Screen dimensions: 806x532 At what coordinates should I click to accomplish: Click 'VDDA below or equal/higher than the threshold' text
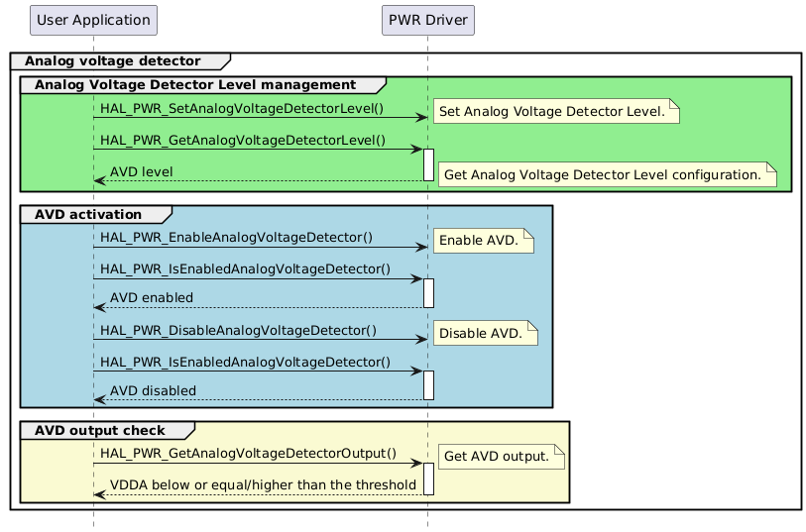(263, 485)
